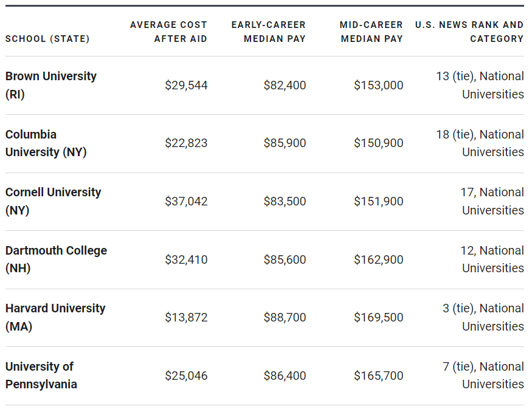The height and width of the screenshot is (412, 532).
Task: Select the Brown University (RI) row name
Action: coord(50,85)
